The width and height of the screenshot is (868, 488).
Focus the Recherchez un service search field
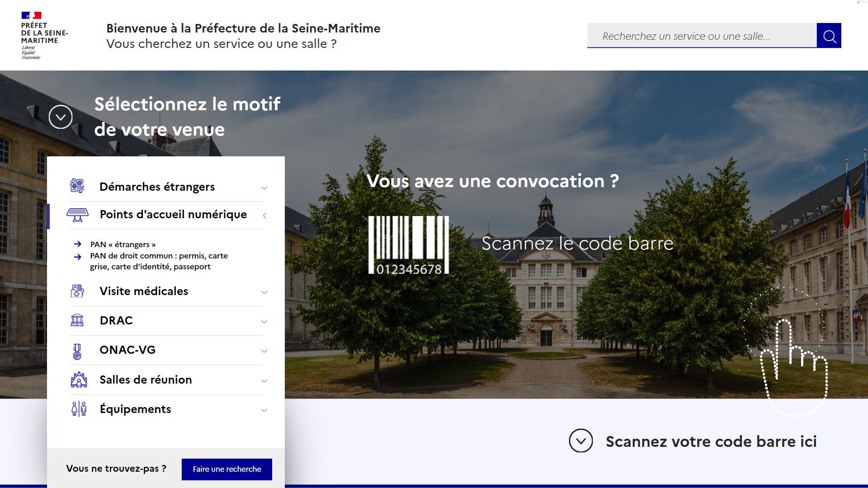click(701, 36)
